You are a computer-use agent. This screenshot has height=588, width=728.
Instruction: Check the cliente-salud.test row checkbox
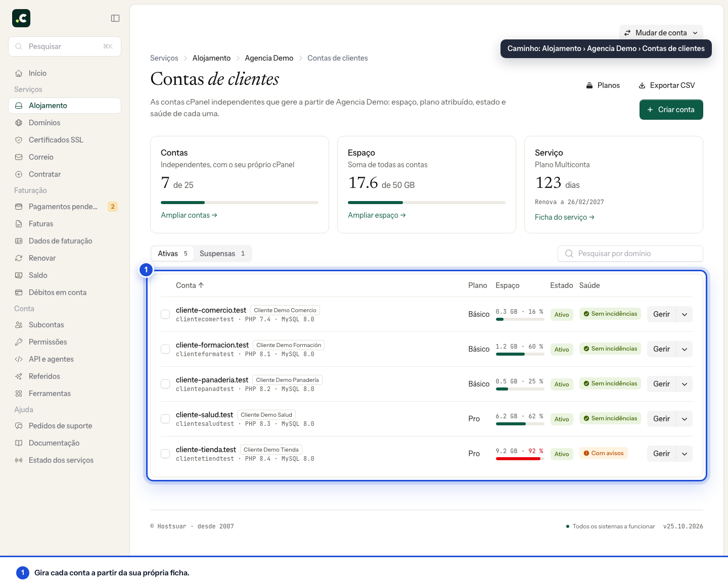tap(165, 419)
